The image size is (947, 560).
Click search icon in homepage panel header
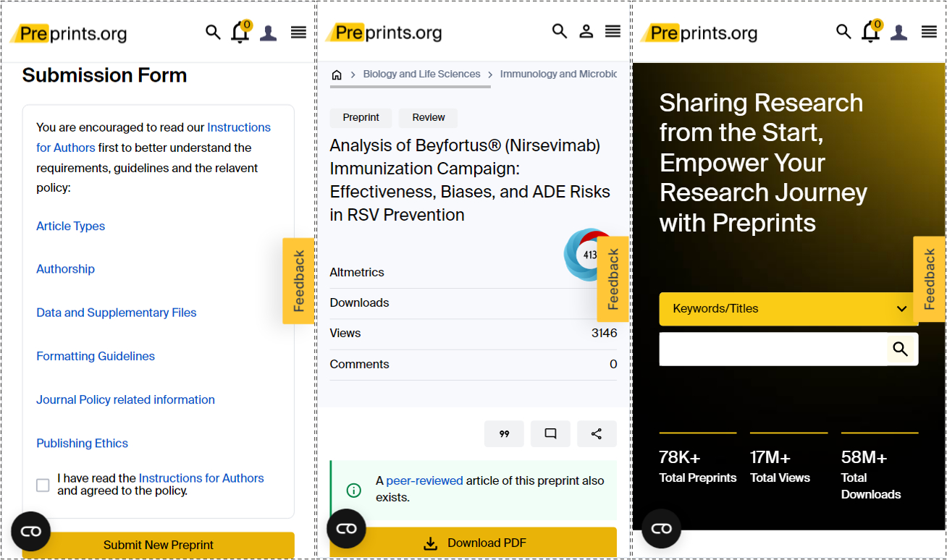[843, 32]
